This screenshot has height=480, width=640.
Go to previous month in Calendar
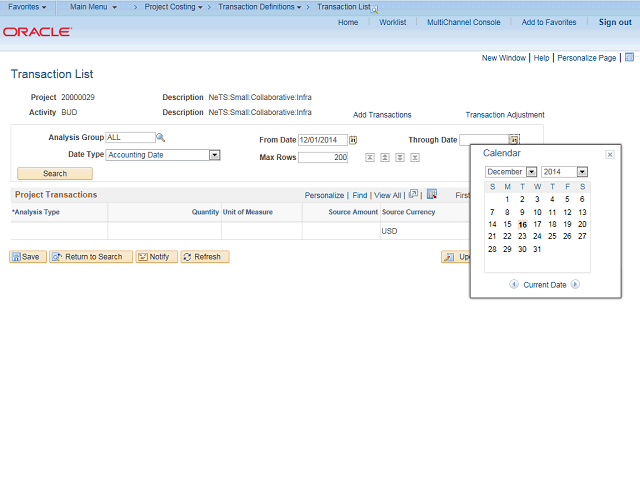point(514,284)
